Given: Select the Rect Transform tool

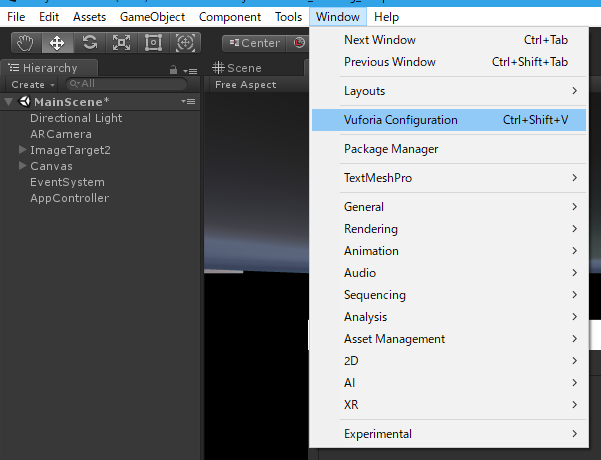Looking at the screenshot, I should 153,43.
